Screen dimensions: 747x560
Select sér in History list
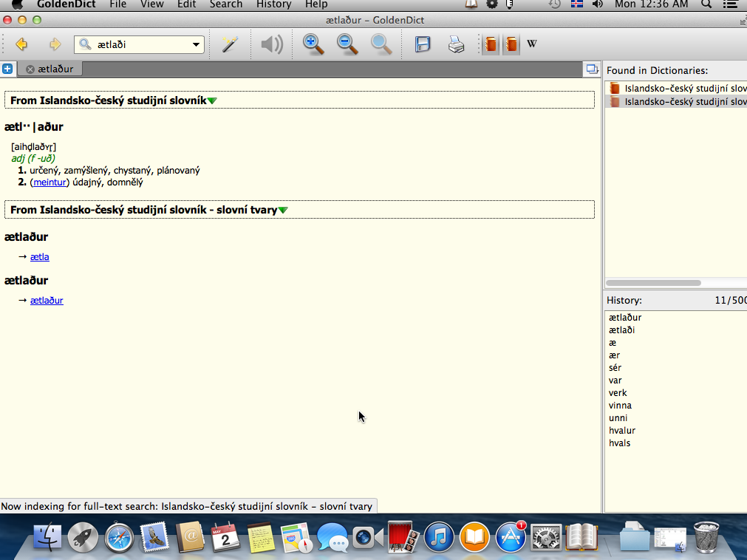click(615, 368)
